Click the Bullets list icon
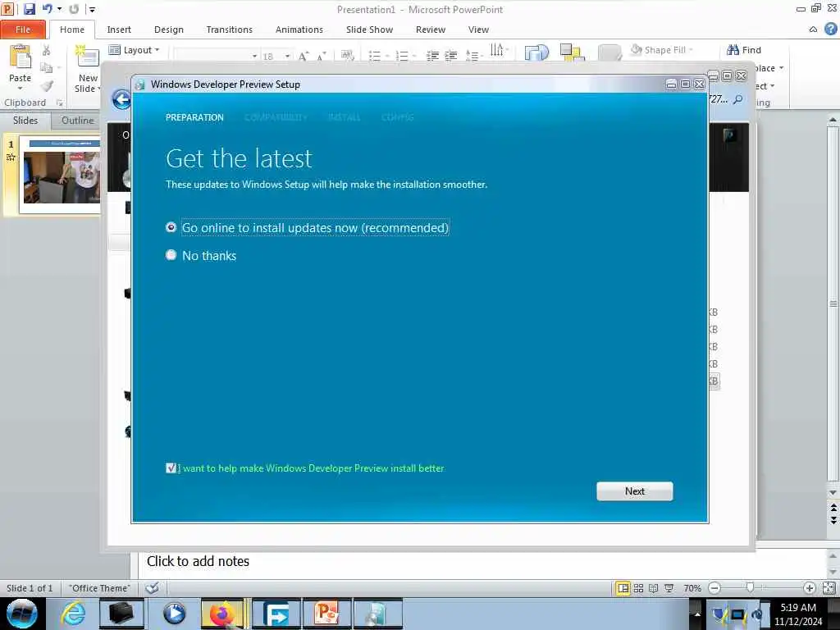Image resolution: width=840 pixels, height=630 pixels. coord(374,56)
